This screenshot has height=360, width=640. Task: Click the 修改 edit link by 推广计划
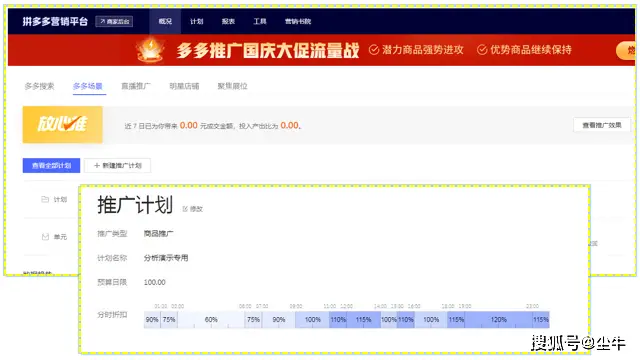click(193, 209)
